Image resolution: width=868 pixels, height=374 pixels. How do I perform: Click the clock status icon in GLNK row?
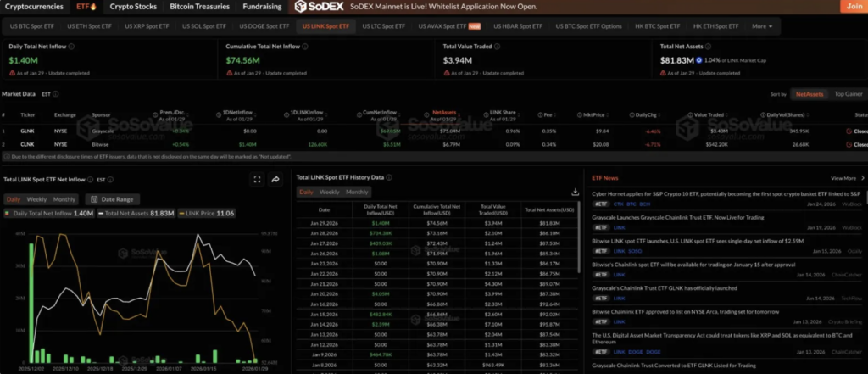(849, 131)
